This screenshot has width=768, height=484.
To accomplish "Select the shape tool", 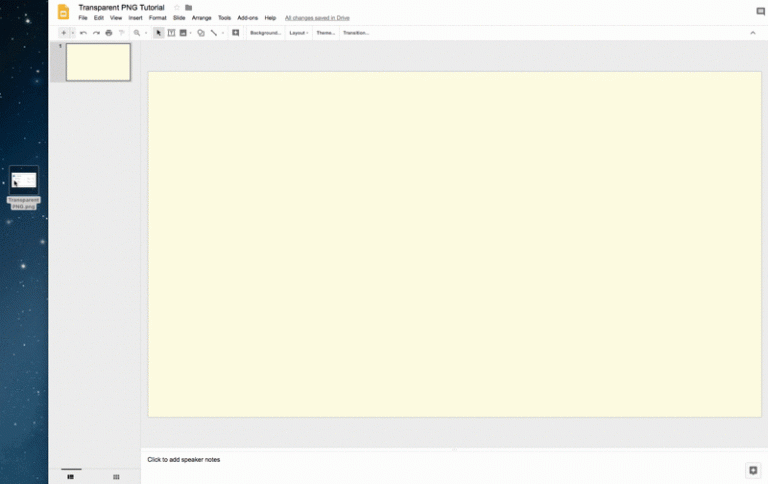I will coord(201,33).
